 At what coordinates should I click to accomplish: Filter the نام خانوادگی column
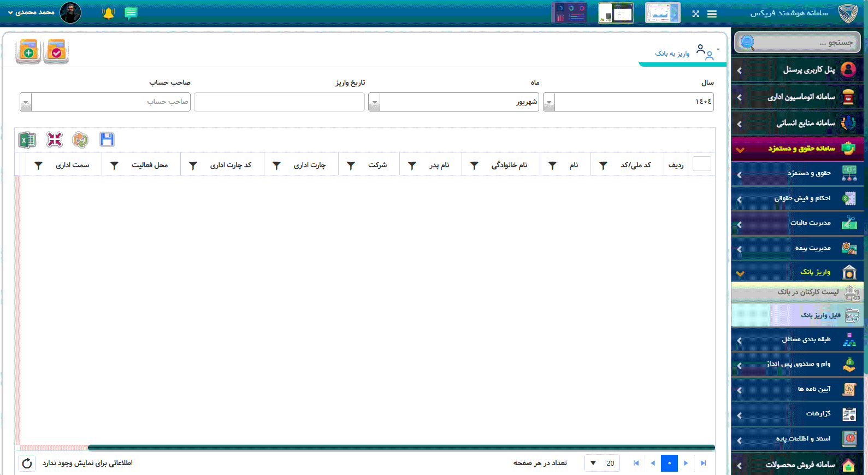tap(474, 165)
